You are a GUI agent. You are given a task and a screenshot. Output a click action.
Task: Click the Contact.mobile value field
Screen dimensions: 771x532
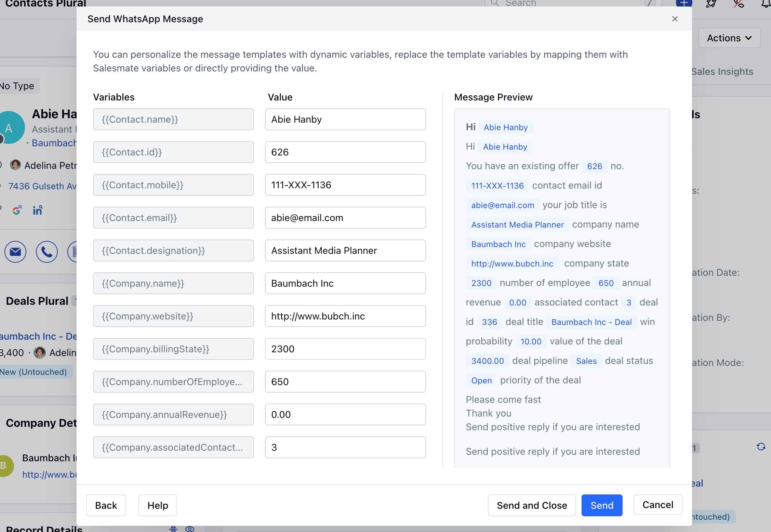pyautogui.click(x=345, y=185)
